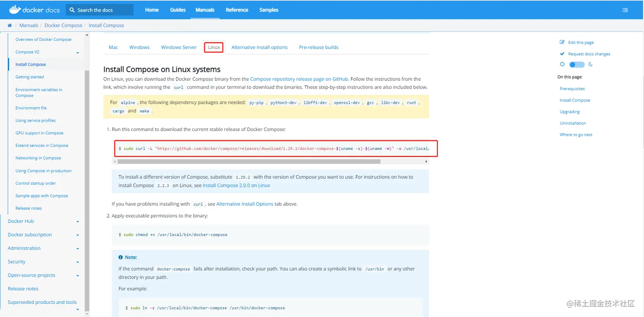Click the left sidebar vertical scrollbar
This screenshot has width=644, height=317.
(87, 191)
